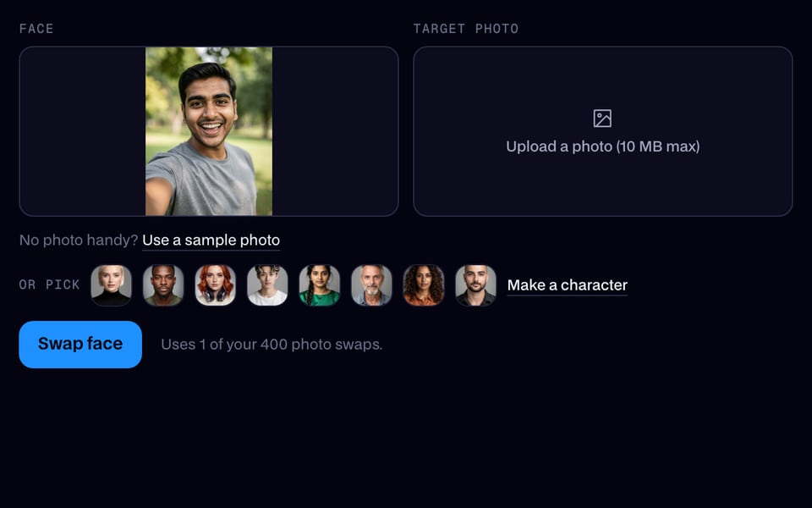Pick the man in olive green shirt avatar

tap(163, 285)
